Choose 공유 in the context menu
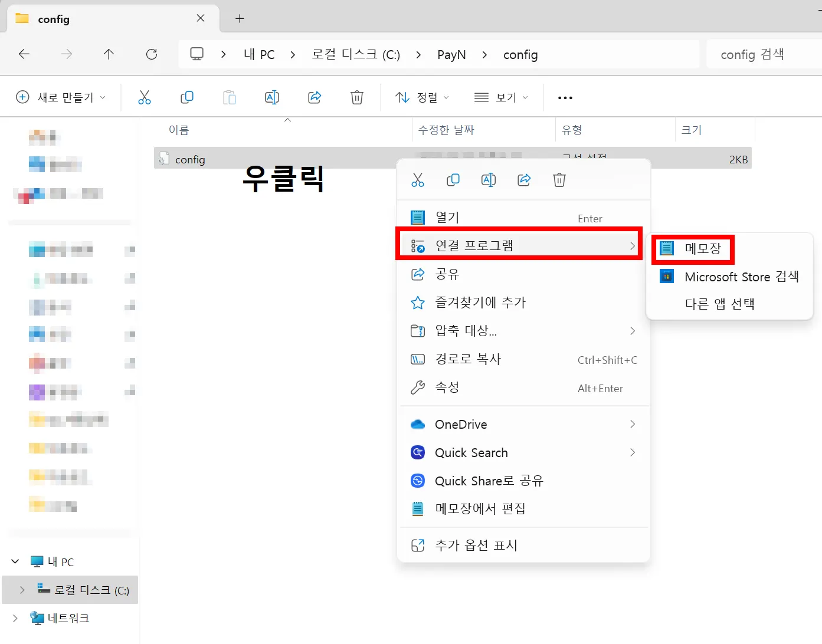822x644 pixels. 524,274
